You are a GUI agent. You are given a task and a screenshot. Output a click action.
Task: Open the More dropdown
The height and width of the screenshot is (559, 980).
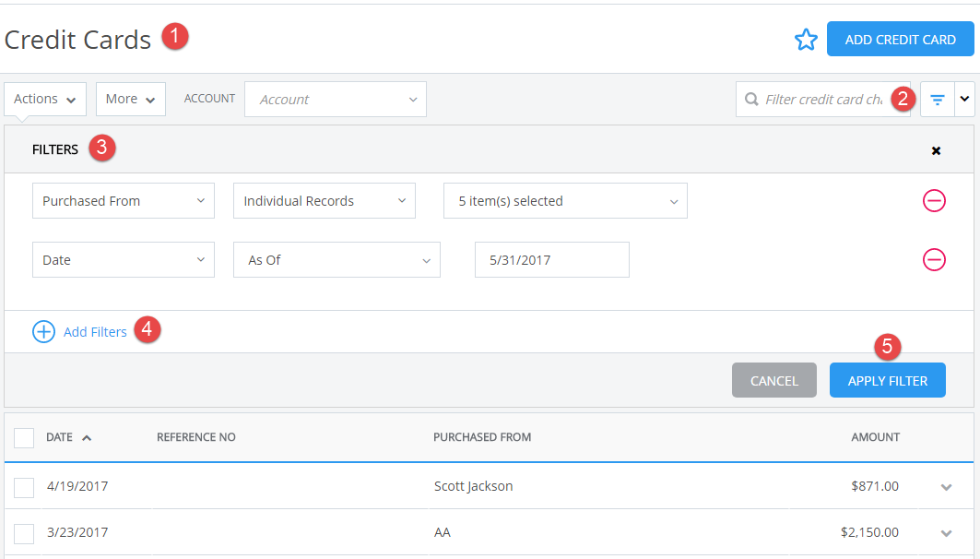[x=131, y=99]
